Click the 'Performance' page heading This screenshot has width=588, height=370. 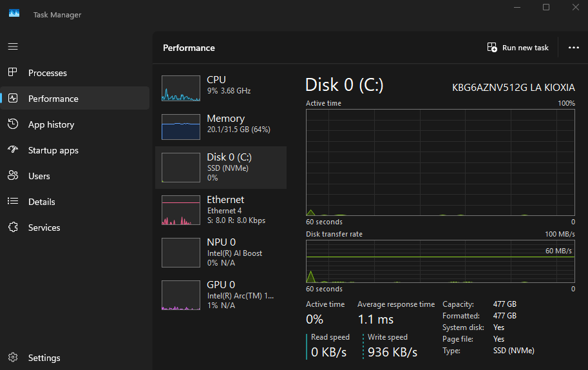click(189, 48)
